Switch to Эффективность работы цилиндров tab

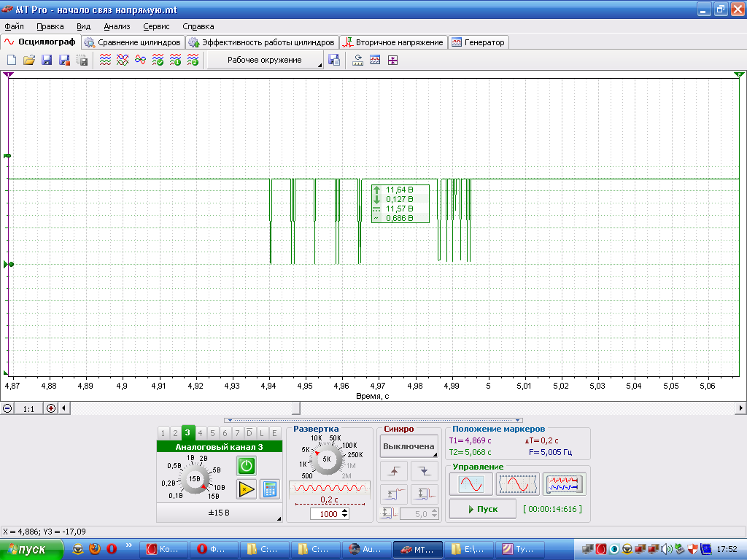[x=263, y=42]
